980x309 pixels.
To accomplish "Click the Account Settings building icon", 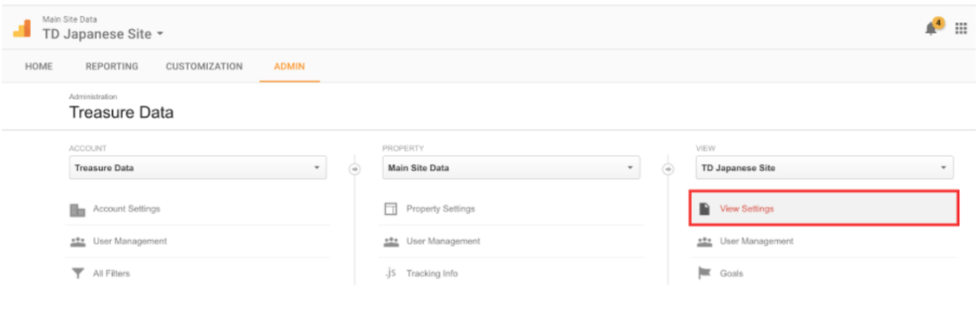I will click(x=77, y=209).
